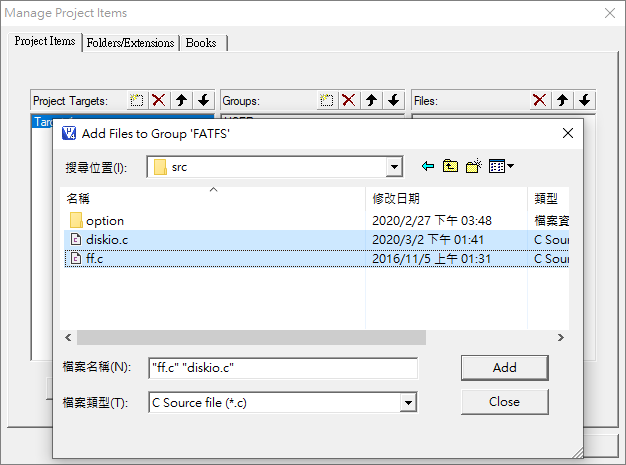The image size is (626, 465).
Task: Delete selected file in Files list
Action: pos(540,100)
